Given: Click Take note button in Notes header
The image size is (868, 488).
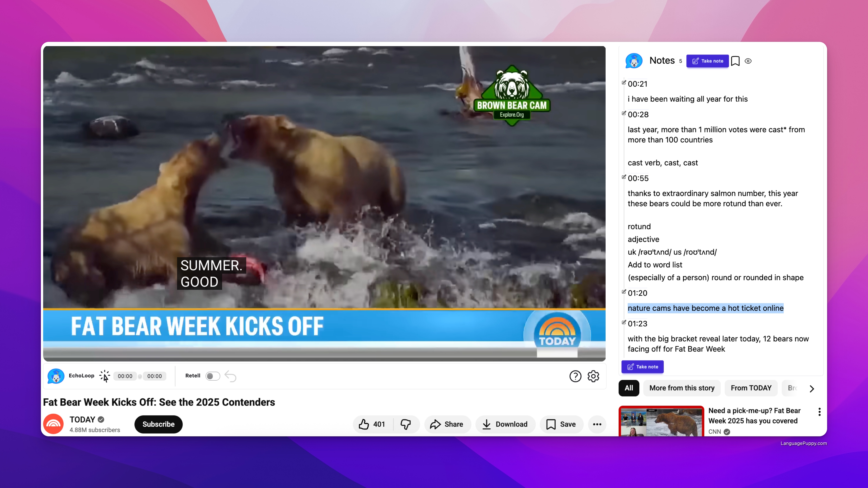Looking at the screenshot, I should point(707,61).
